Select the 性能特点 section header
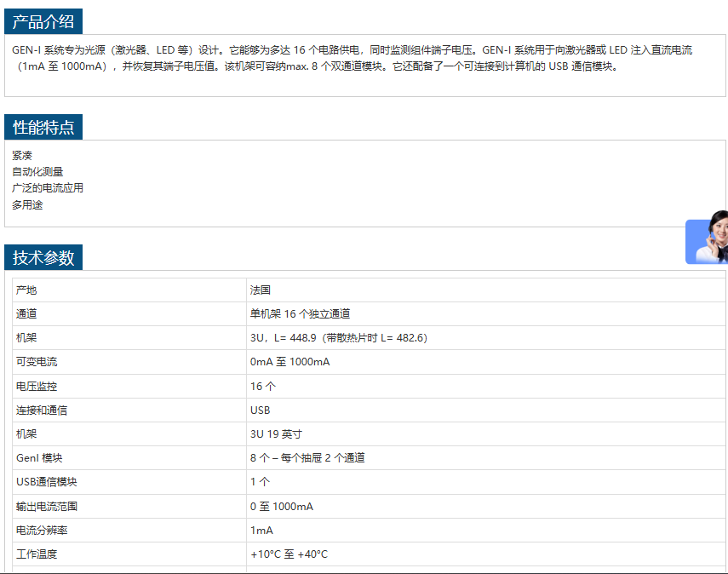The height and width of the screenshot is (574, 728). click(x=43, y=128)
